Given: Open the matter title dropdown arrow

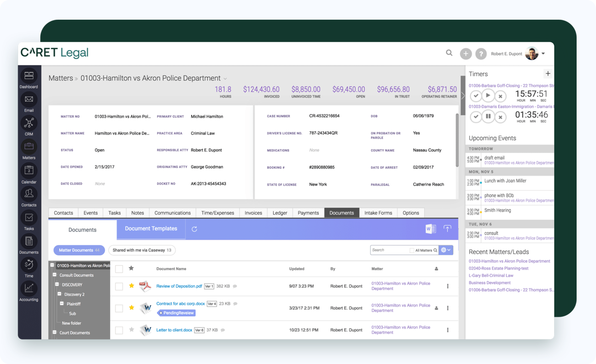Looking at the screenshot, I should coord(225,79).
